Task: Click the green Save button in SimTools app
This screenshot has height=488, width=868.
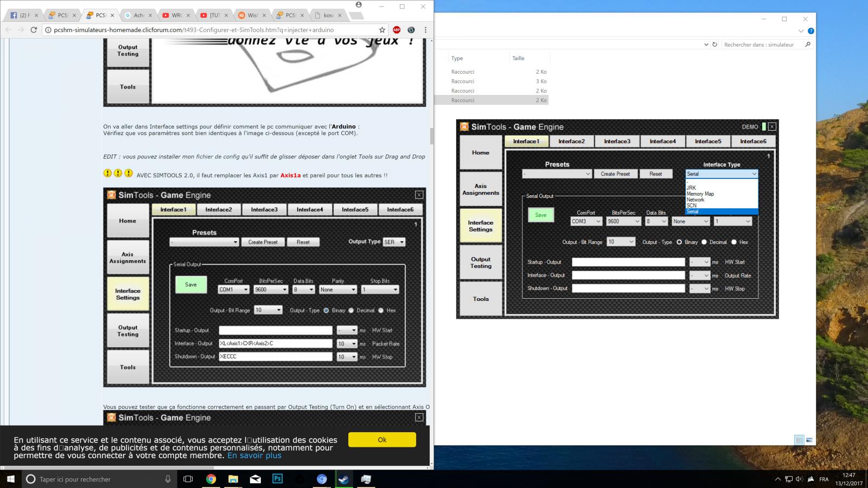Action: pos(541,215)
